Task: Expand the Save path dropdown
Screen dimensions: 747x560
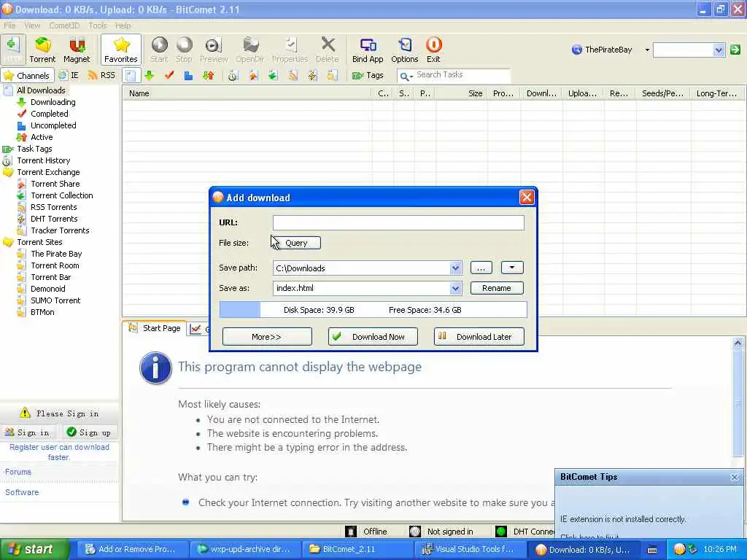Action: click(x=455, y=268)
